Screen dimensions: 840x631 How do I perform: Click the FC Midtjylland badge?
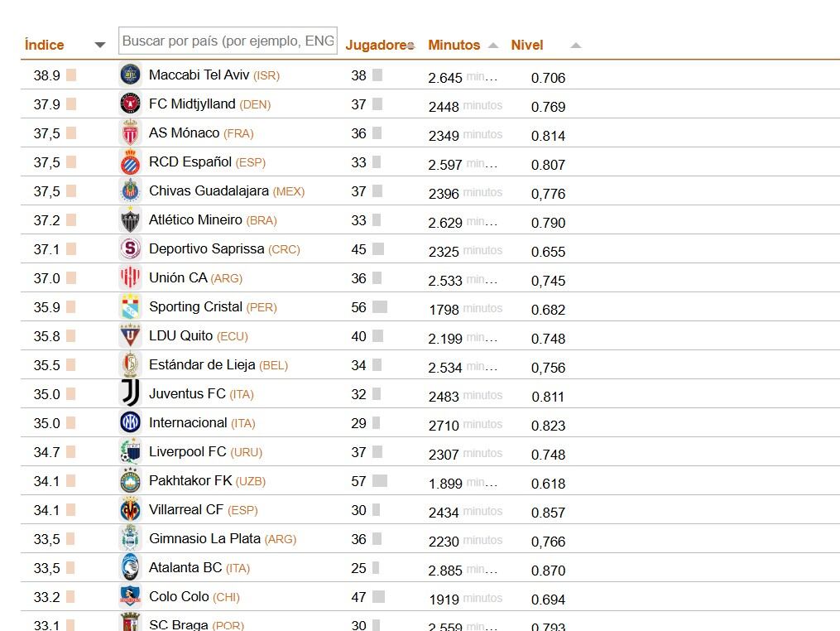(x=130, y=103)
